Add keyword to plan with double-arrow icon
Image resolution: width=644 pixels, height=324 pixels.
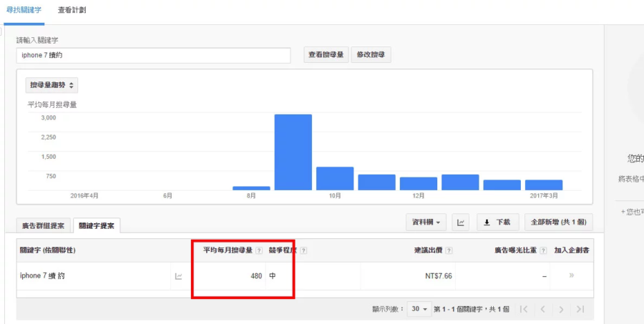point(572,275)
